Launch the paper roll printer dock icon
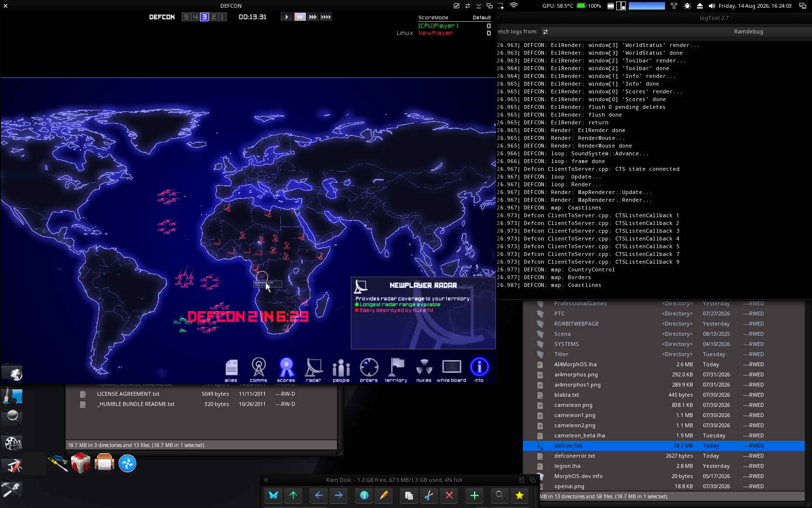 (104, 463)
